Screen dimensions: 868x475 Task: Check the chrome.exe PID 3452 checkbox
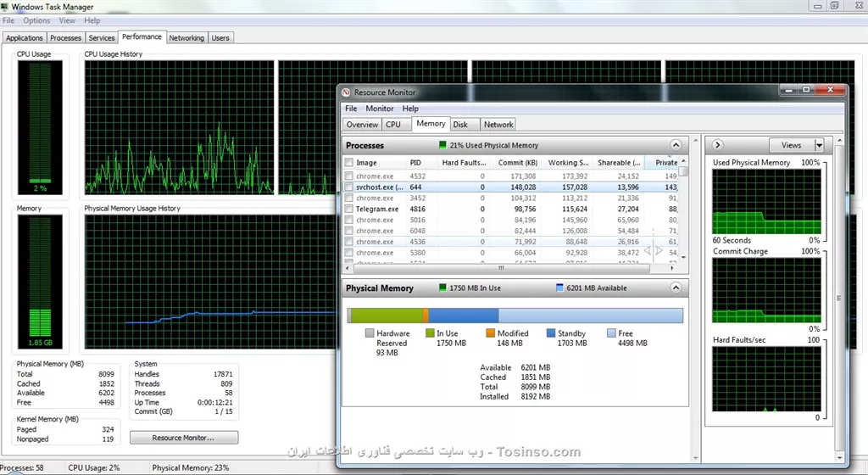[348, 198]
